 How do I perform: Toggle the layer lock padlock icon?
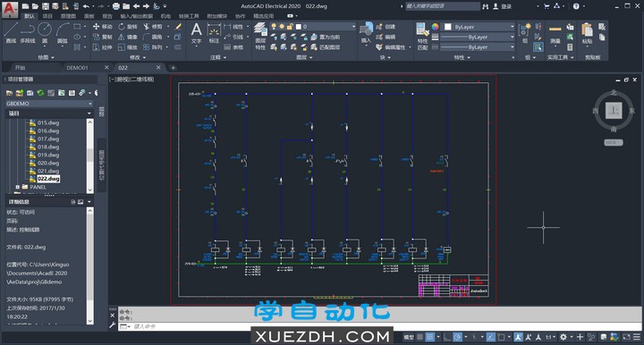pos(290,26)
